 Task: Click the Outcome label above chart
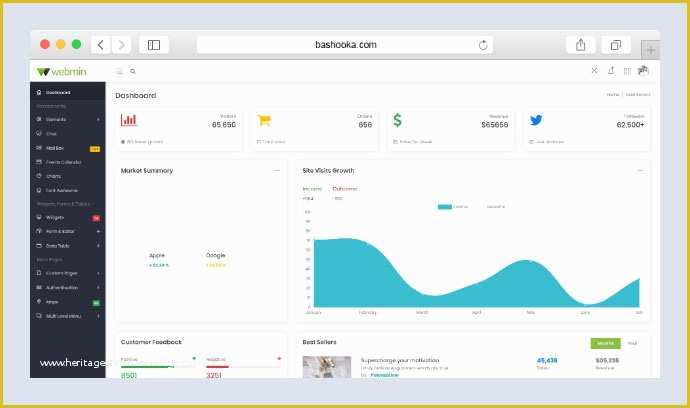point(345,189)
